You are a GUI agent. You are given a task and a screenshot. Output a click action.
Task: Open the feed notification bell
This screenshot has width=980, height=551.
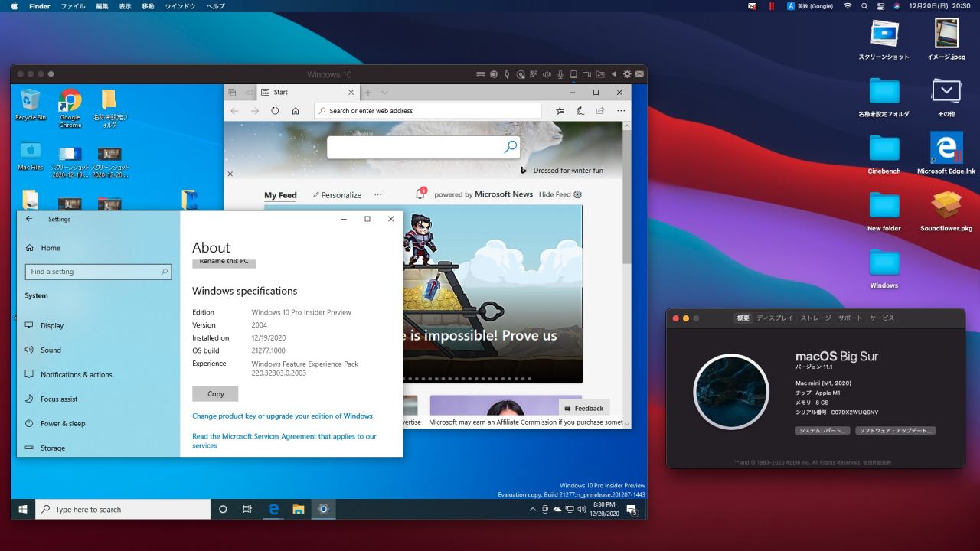[420, 194]
